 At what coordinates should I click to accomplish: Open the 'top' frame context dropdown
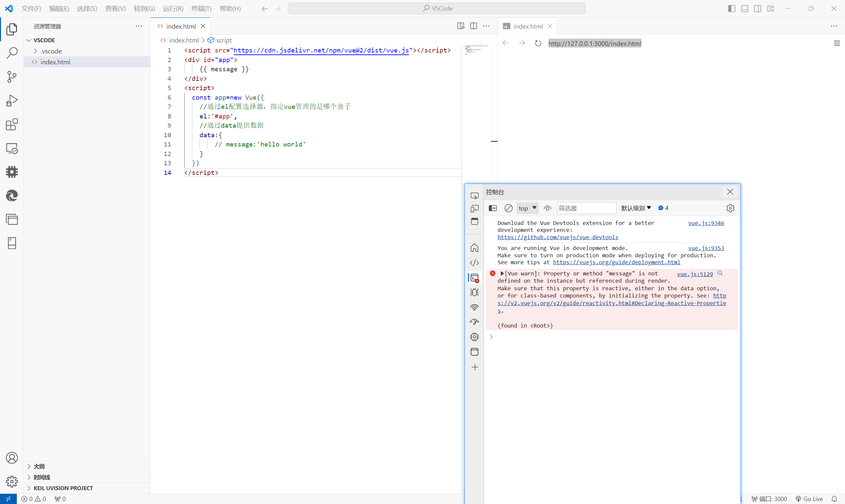[x=527, y=208]
